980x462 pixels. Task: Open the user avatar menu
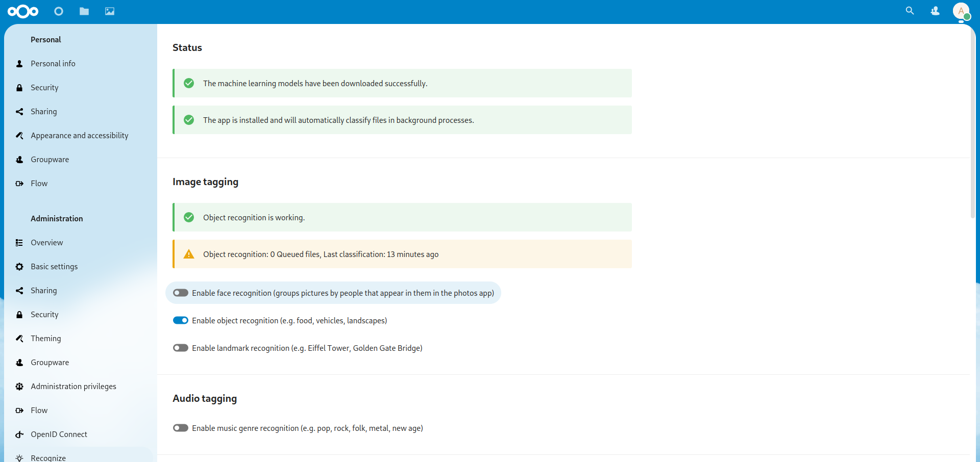point(961,11)
